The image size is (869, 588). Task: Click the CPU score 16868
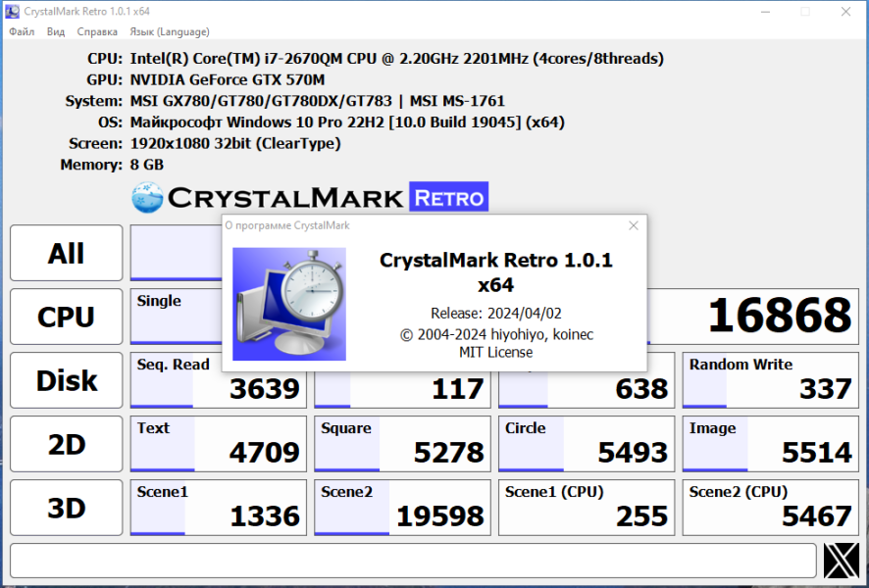click(779, 316)
